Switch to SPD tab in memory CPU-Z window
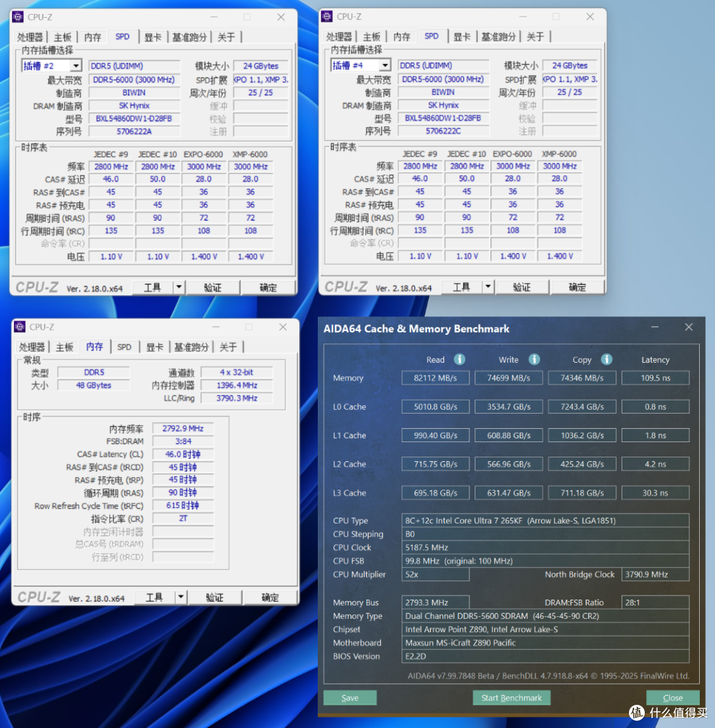This screenshot has height=728, width=715. click(124, 347)
